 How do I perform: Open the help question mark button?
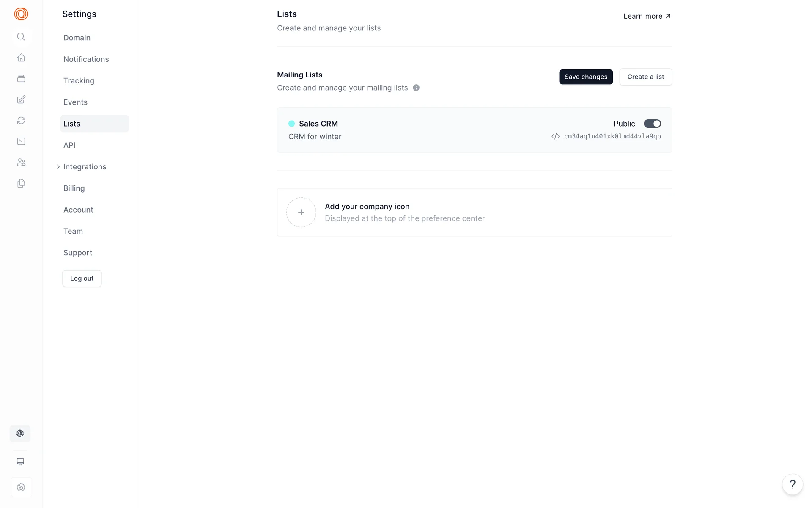pos(792,484)
